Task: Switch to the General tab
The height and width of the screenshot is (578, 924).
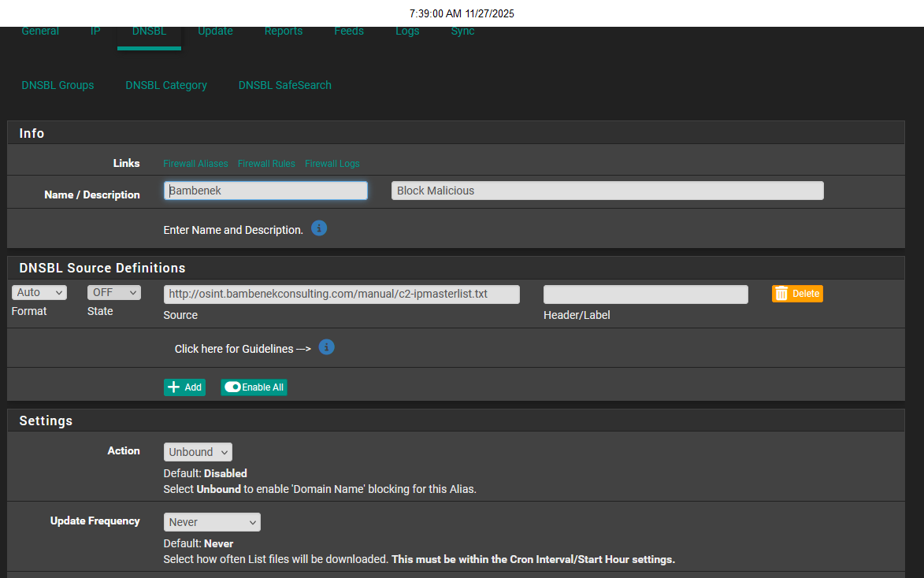Action: click(40, 31)
